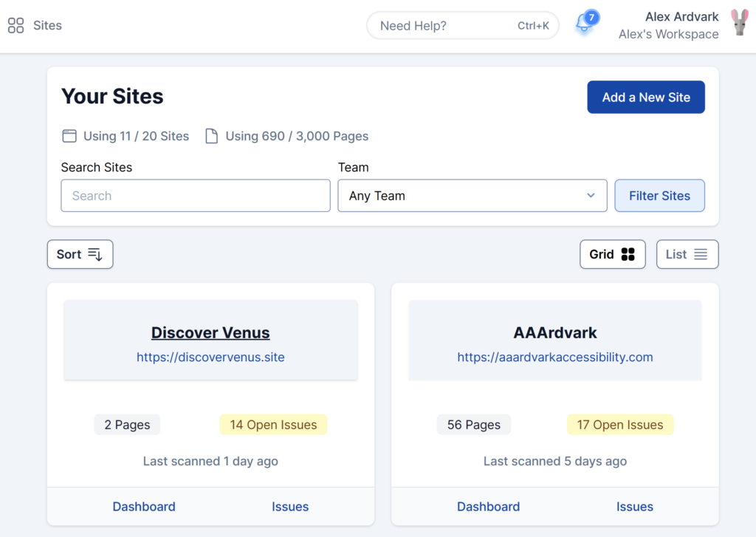This screenshot has height=537, width=756.
Task: Open Alex's Workspace via the avatar image
Action: (x=740, y=24)
